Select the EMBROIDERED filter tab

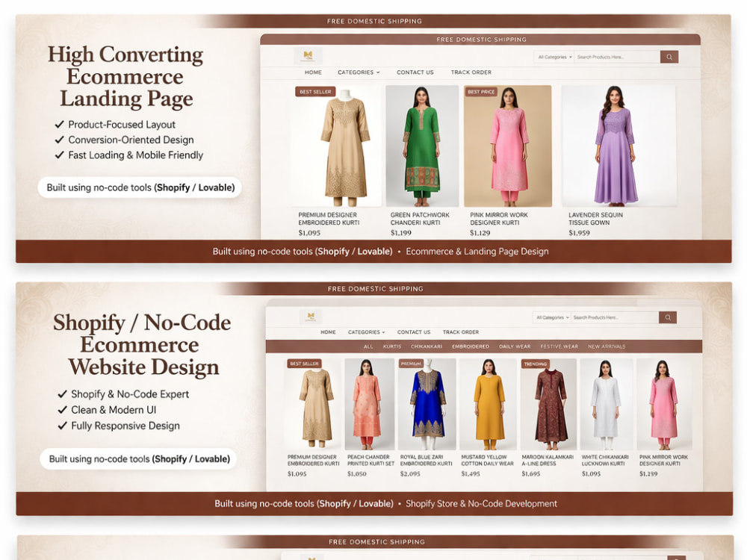pyautogui.click(x=470, y=346)
